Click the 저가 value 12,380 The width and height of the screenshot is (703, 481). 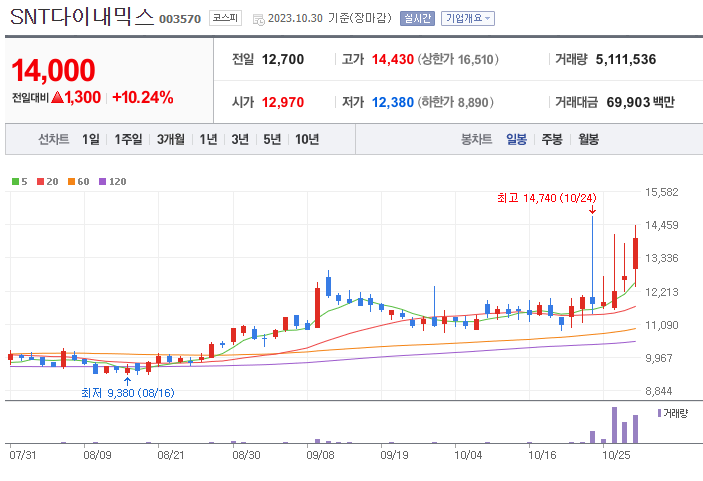[x=393, y=102]
